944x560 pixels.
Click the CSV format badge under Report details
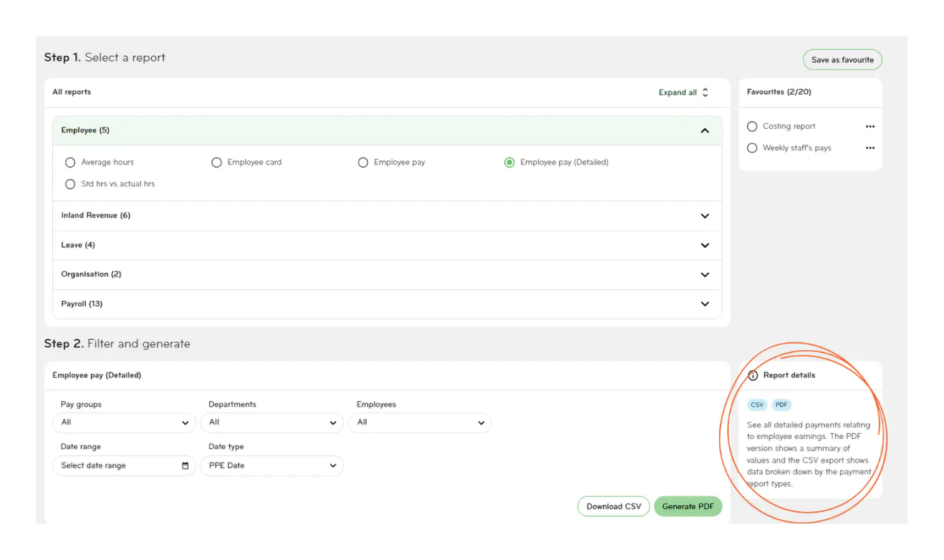pyautogui.click(x=757, y=405)
